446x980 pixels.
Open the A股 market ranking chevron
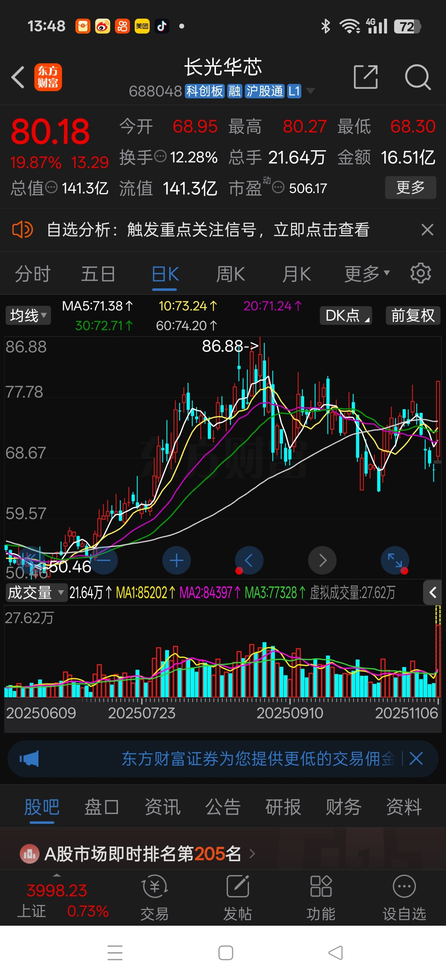click(252, 854)
